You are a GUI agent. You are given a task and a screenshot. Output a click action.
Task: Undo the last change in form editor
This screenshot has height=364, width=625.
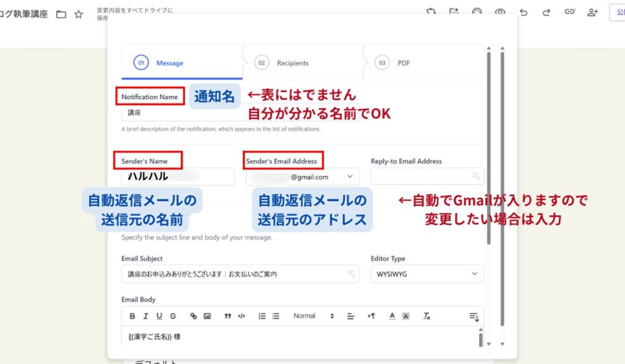click(x=523, y=12)
